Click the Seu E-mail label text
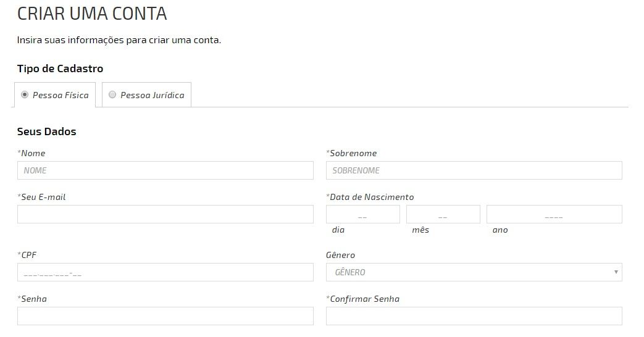 [43, 197]
